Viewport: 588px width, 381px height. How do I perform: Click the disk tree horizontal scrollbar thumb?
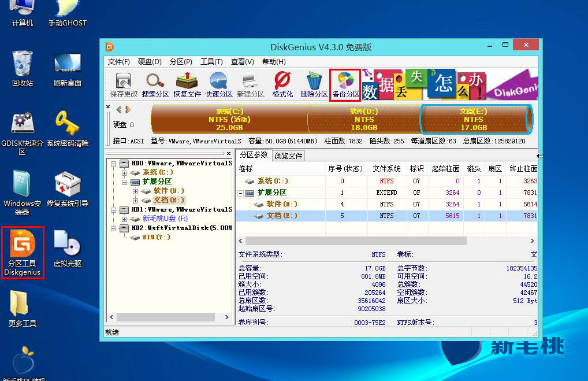(x=166, y=317)
